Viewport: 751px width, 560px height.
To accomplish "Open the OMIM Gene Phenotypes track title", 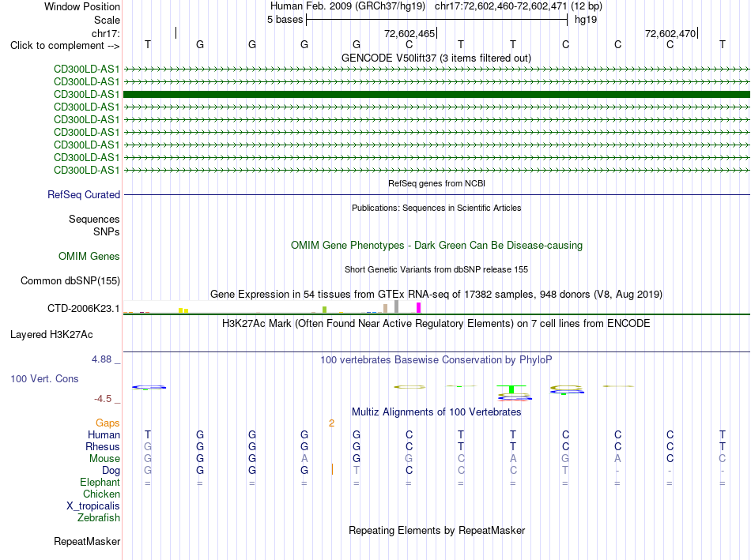I will 436,245.
